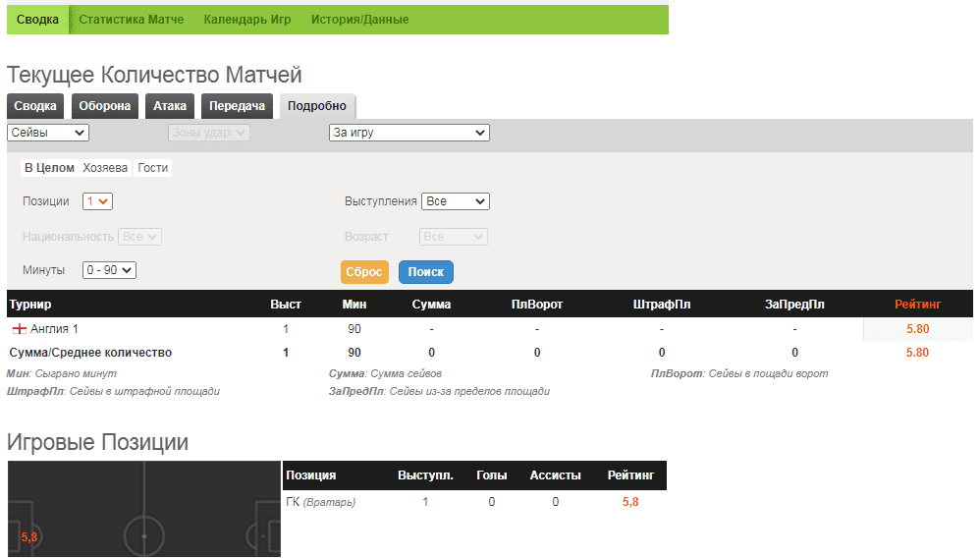The width and height of the screenshot is (980, 558).
Task: Click the Сумма/Среднее количество row label
Action: point(90,353)
